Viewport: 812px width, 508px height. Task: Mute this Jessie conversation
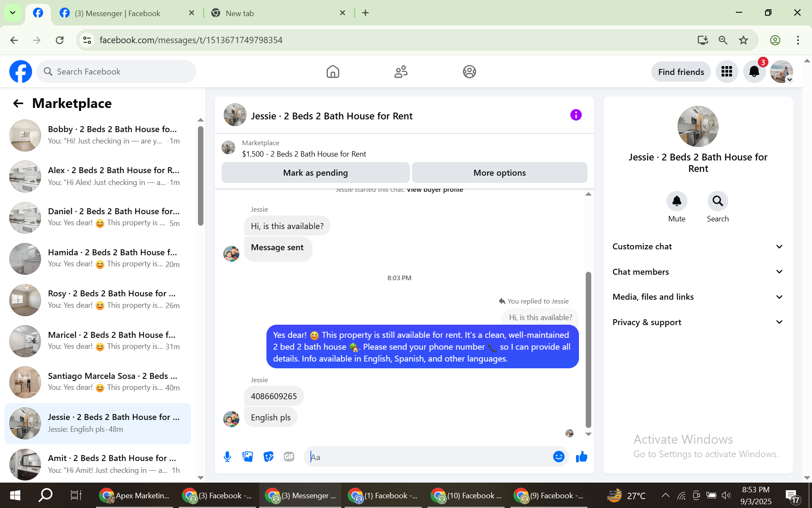(677, 201)
